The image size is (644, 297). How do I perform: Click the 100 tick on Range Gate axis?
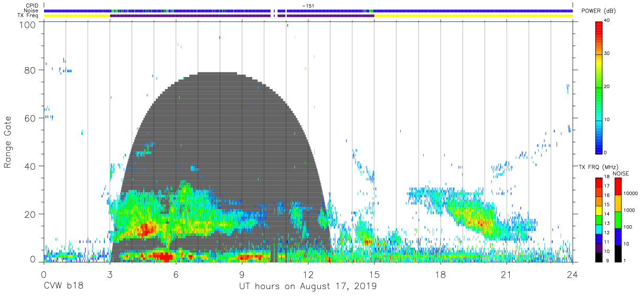(x=28, y=25)
